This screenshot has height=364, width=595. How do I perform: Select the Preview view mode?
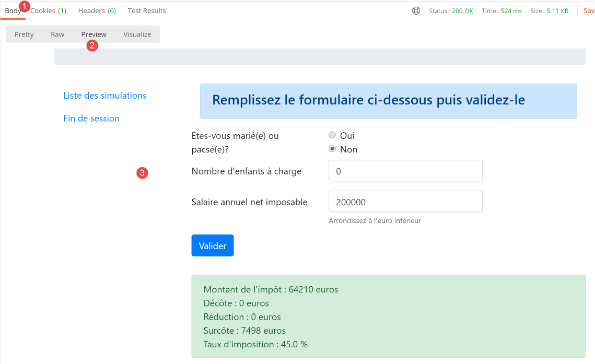click(94, 34)
